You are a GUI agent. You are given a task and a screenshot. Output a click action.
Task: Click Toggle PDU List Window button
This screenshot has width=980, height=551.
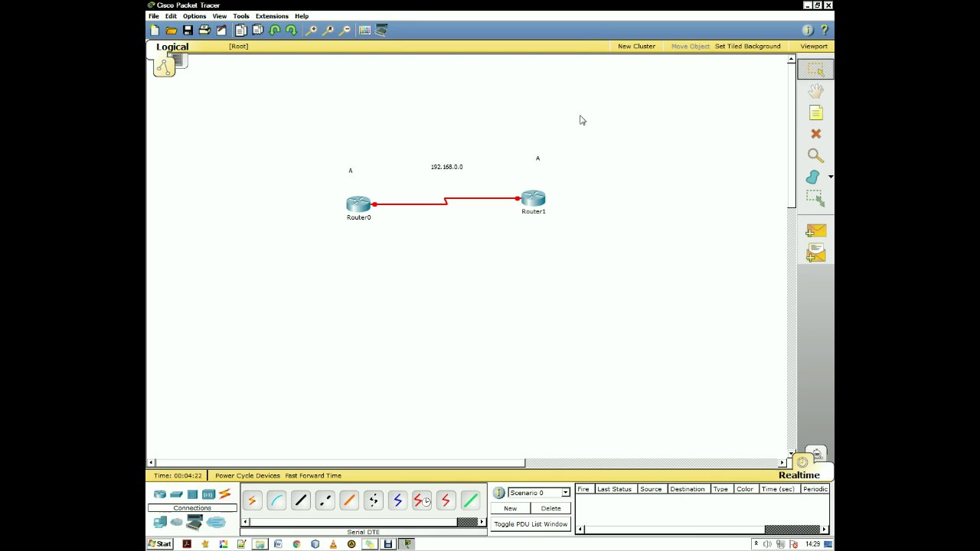coord(531,524)
